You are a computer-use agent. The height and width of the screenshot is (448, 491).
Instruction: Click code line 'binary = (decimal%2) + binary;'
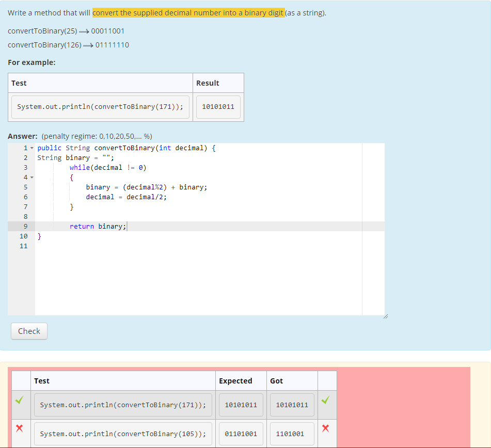(x=147, y=187)
